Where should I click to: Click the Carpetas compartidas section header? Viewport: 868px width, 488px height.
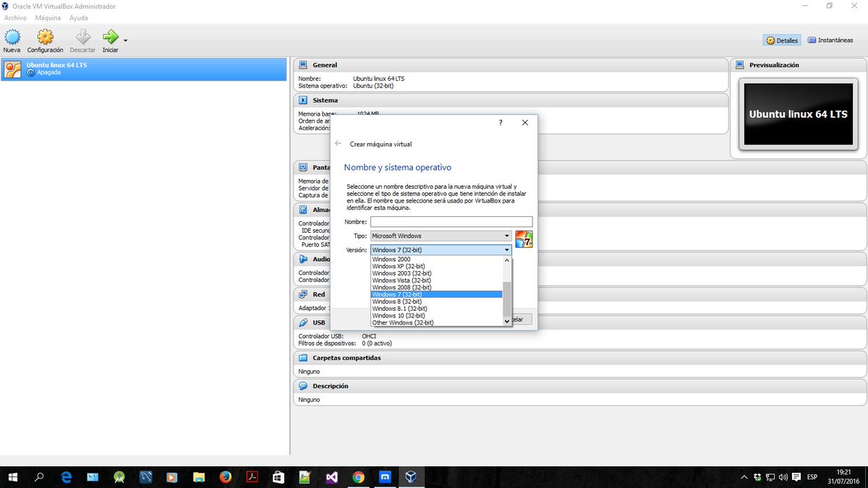(581, 358)
